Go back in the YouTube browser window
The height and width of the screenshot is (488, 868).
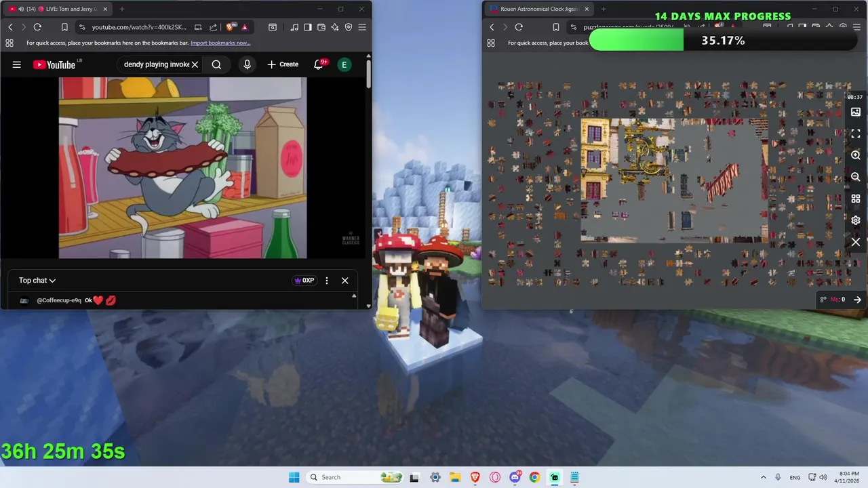point(10,27)
